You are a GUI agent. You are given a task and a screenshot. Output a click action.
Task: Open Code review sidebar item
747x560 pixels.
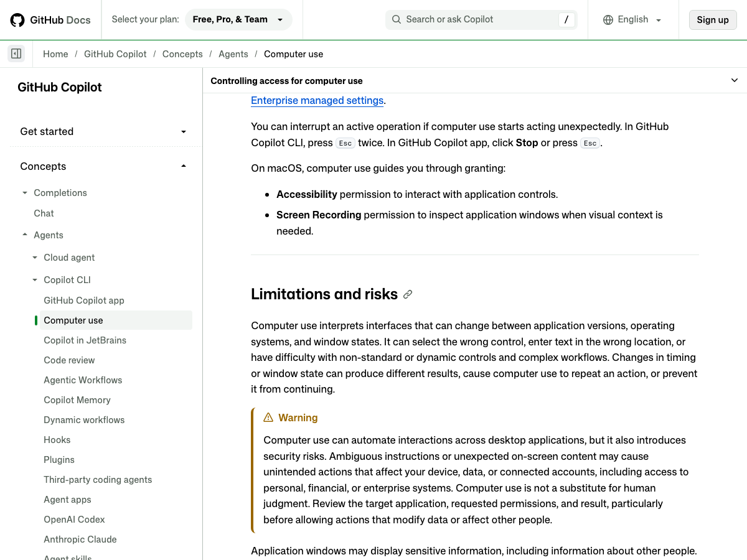69,360
